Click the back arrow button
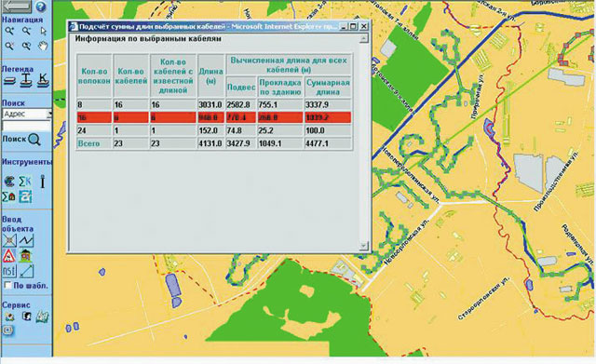Image resolution: width=596 pixels, height=364 pixels. (x=16, y=6)
